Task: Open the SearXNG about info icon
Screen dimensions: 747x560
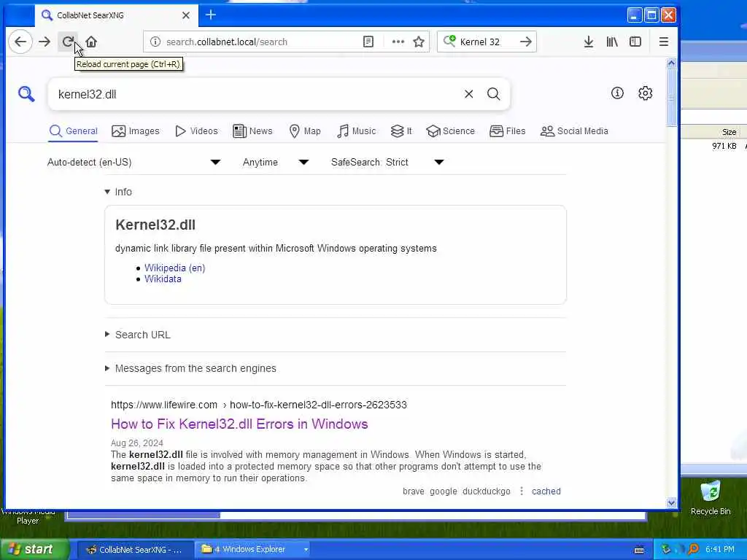Action: point(617,93)
